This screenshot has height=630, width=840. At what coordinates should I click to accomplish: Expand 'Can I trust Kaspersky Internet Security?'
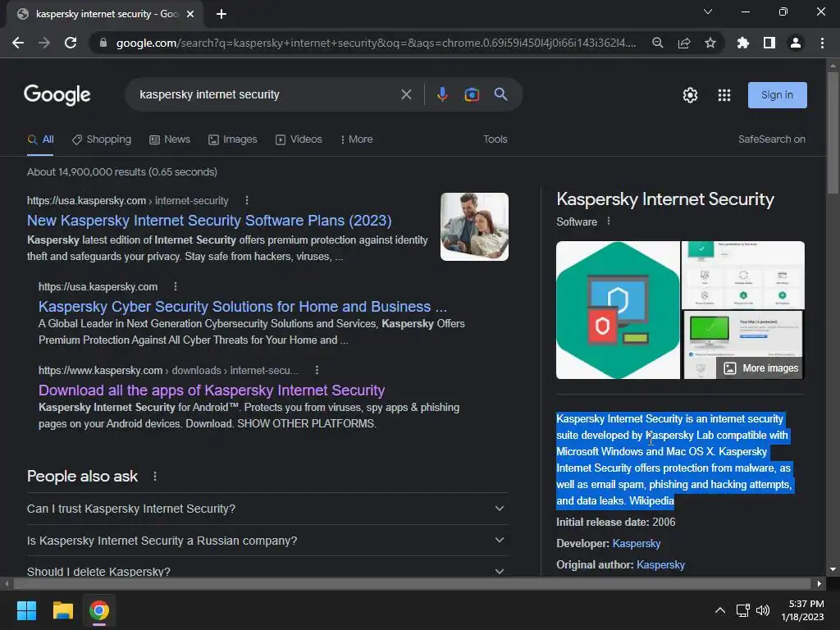[267, 509]
